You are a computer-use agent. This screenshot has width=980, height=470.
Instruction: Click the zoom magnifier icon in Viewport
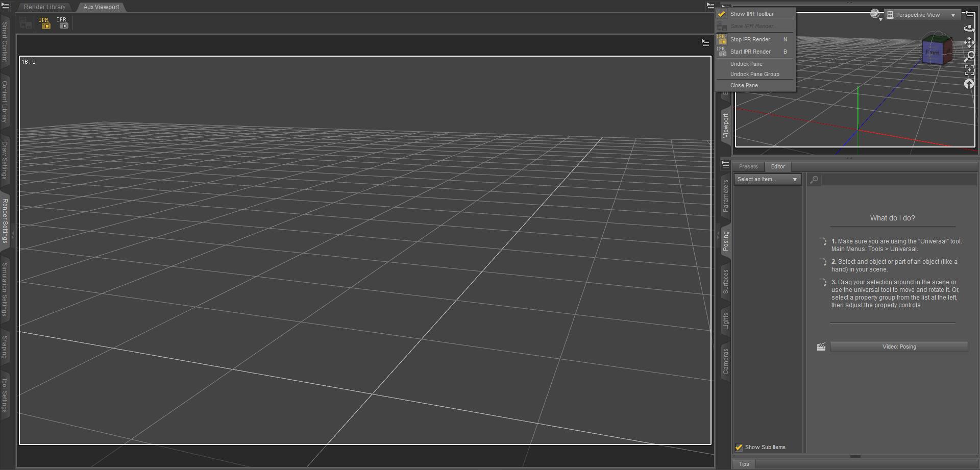point(969,56)
